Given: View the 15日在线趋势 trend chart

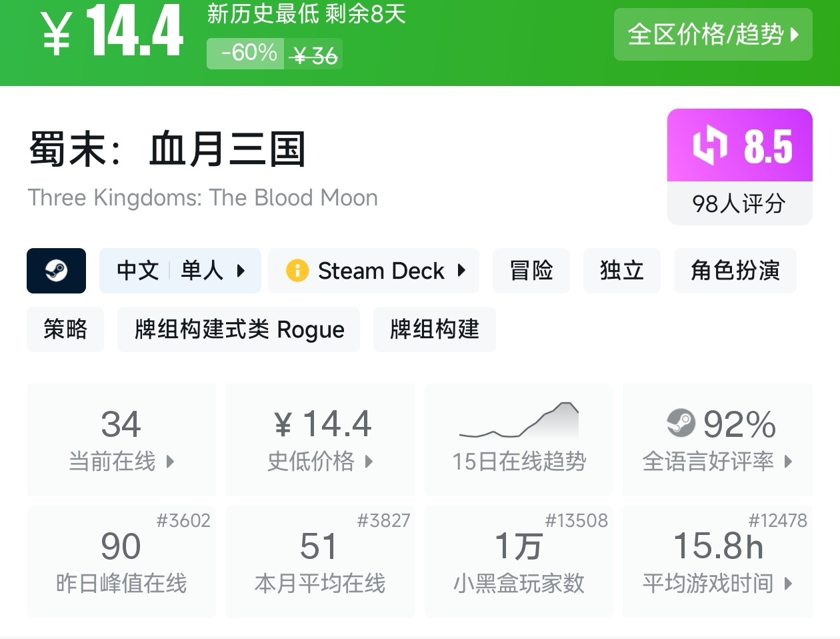Looking at the screenshot, I should pyautogui.click(x=519, y=440).
